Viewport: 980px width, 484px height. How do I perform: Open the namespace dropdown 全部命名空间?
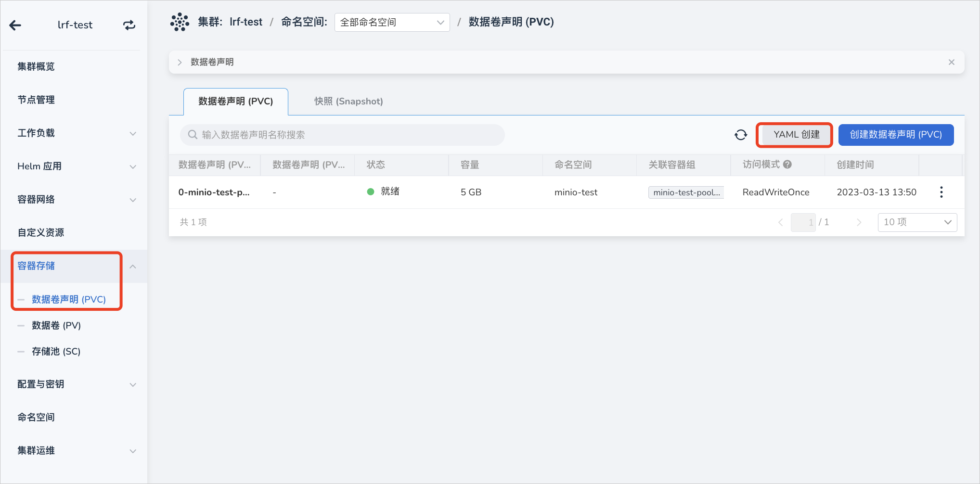point(392,22)
